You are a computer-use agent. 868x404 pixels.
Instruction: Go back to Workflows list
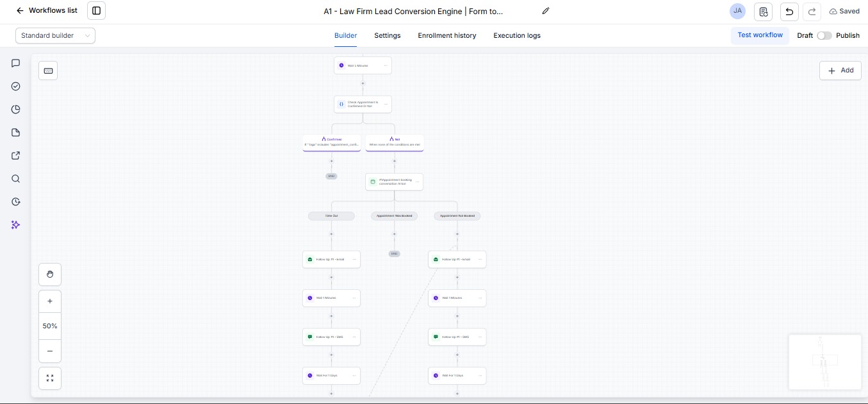47,11
